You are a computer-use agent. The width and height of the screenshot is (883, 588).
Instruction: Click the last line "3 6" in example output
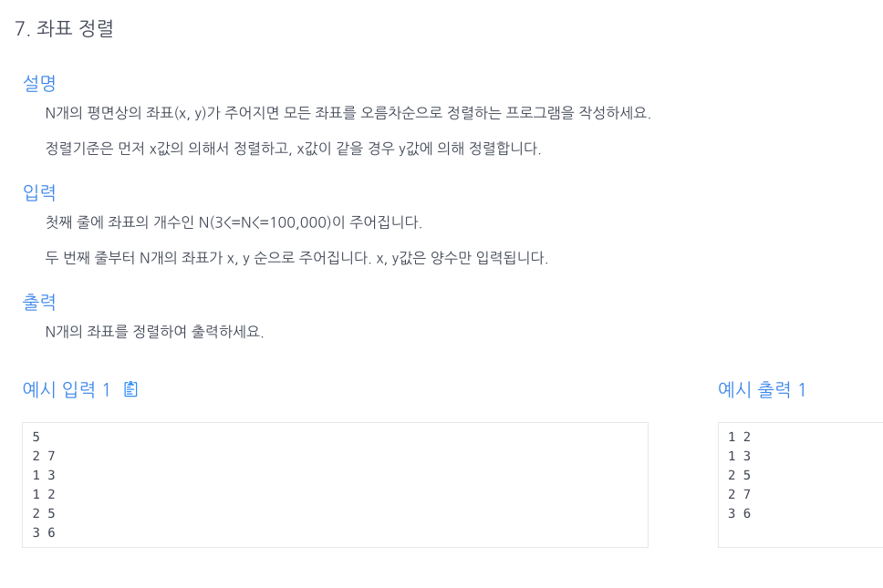pyautogui.click(x=739, y=513)
